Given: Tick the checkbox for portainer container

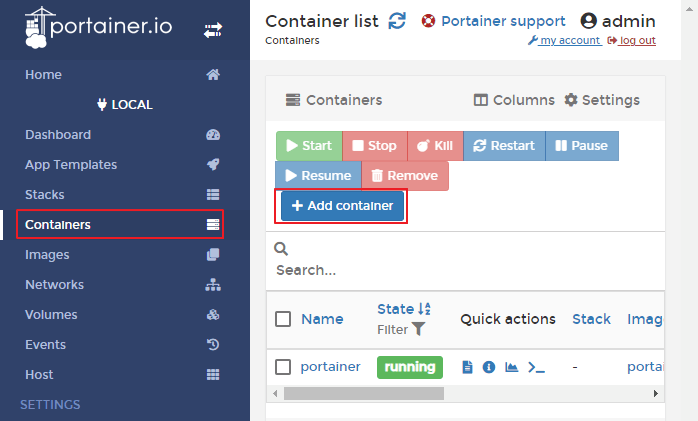Looking at the screenshot, I should [x=283, y=367].
